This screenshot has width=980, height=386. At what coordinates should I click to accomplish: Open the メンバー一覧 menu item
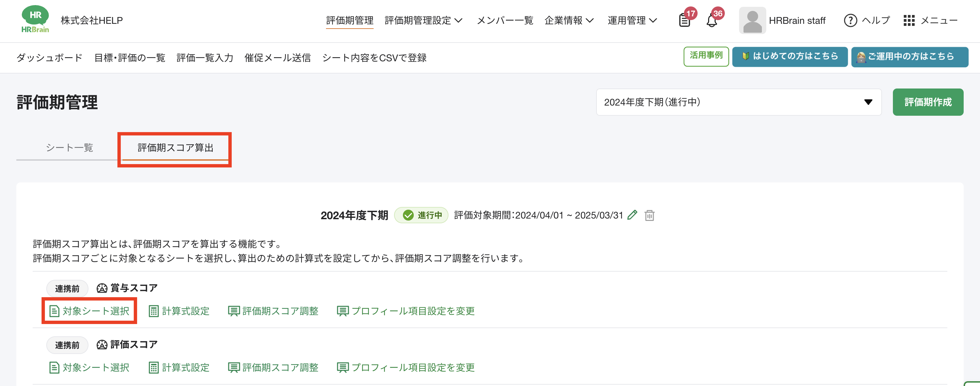coord(505,20)
